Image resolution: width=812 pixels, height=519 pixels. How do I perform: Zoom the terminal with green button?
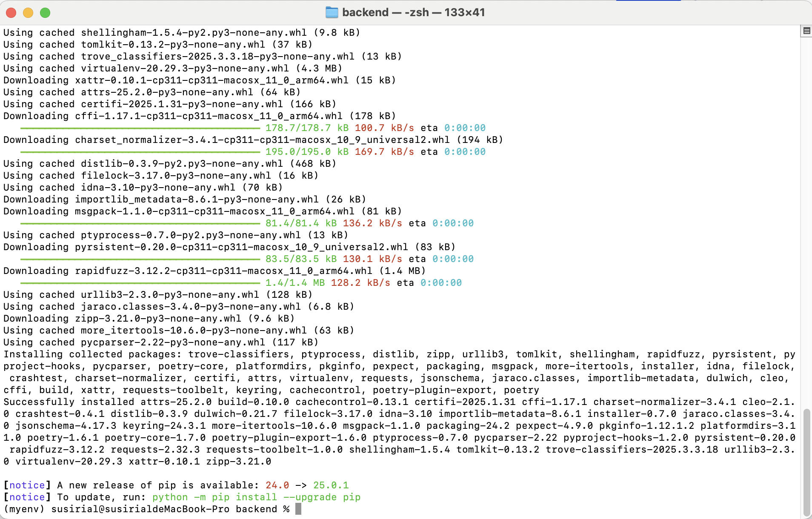pyautogui.click(x=45, y=13)
